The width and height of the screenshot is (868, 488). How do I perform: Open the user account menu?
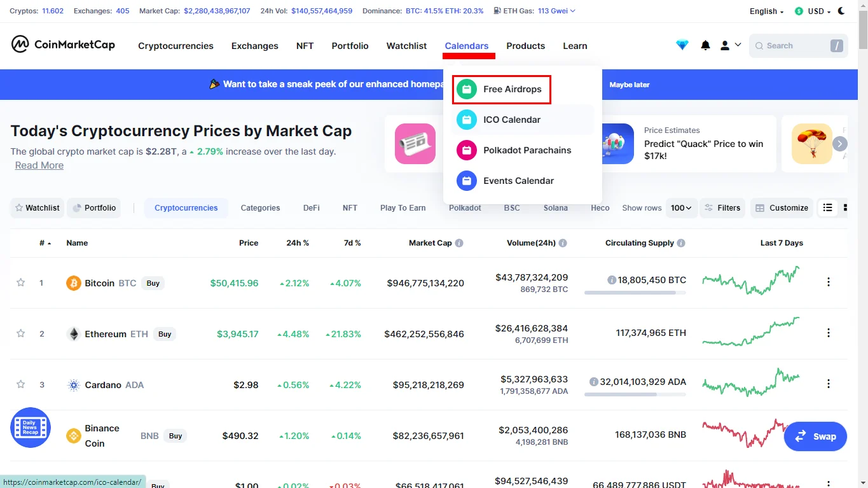[x=731, y=45]
